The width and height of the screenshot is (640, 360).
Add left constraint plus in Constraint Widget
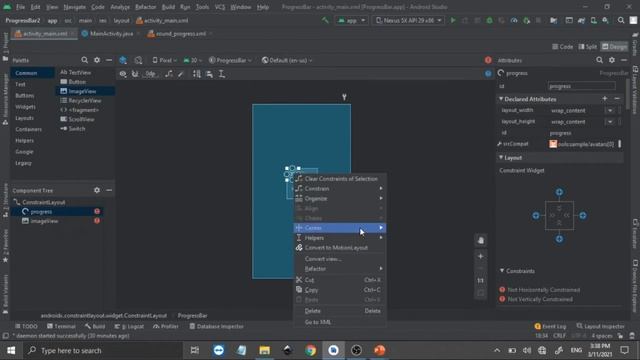(536, 216)
